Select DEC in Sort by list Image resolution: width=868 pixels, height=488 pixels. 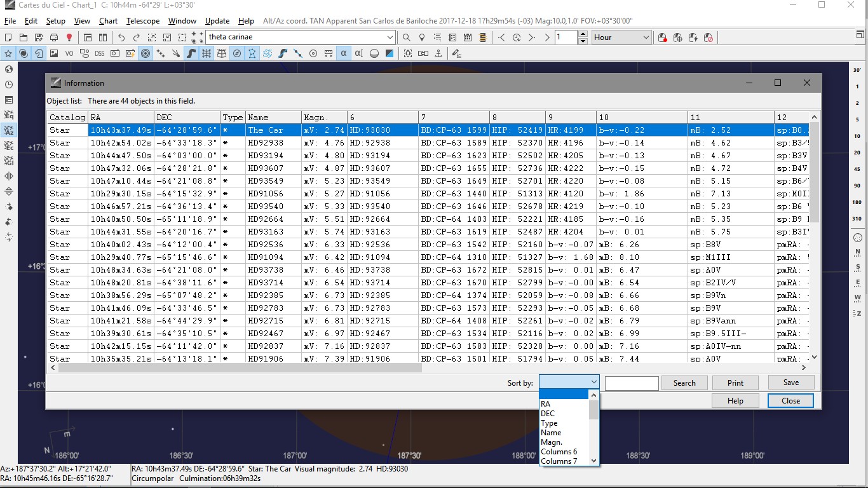(x=548, y=414)
